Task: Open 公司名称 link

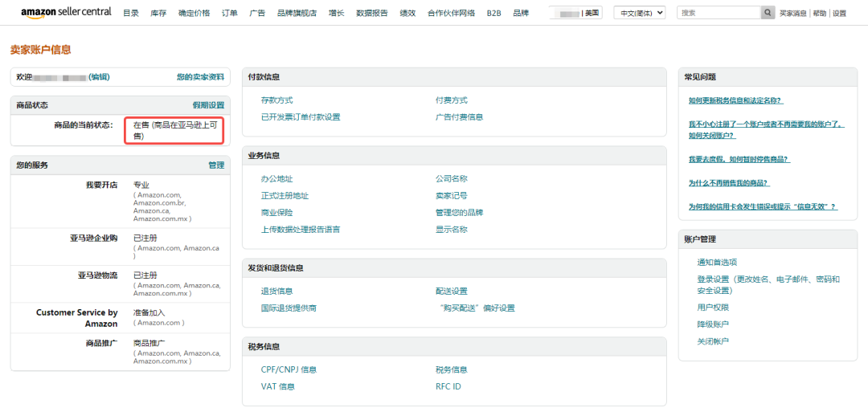Action: coord(451,178)
